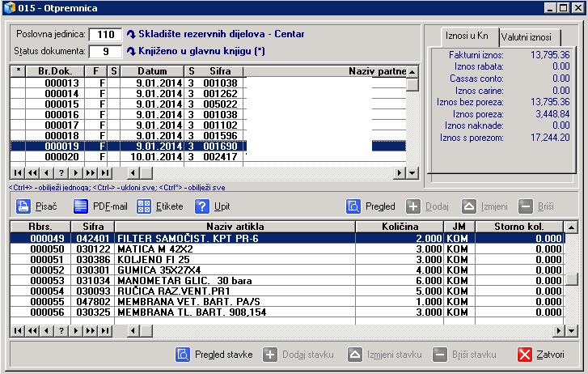Go to next record in items navigator
The height and width of the screenshot is (374, 588).
point(76,331)
